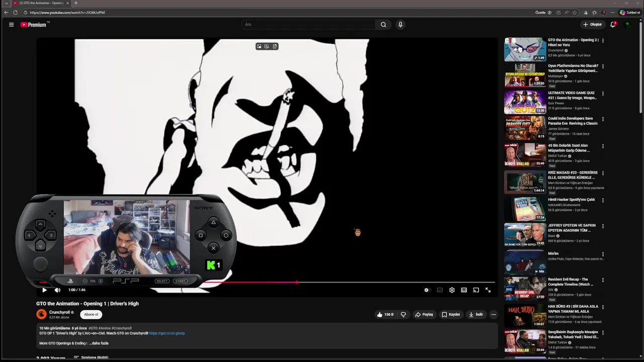644x362 pixels.
Task: Subscribe with the Abone ol button
Action: (91, 314)
